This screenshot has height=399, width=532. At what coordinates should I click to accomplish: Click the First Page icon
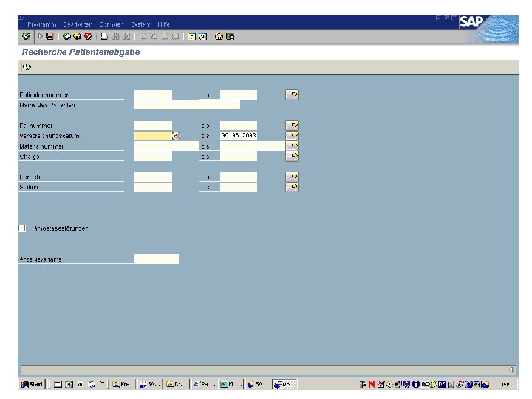tap(143, 36)
